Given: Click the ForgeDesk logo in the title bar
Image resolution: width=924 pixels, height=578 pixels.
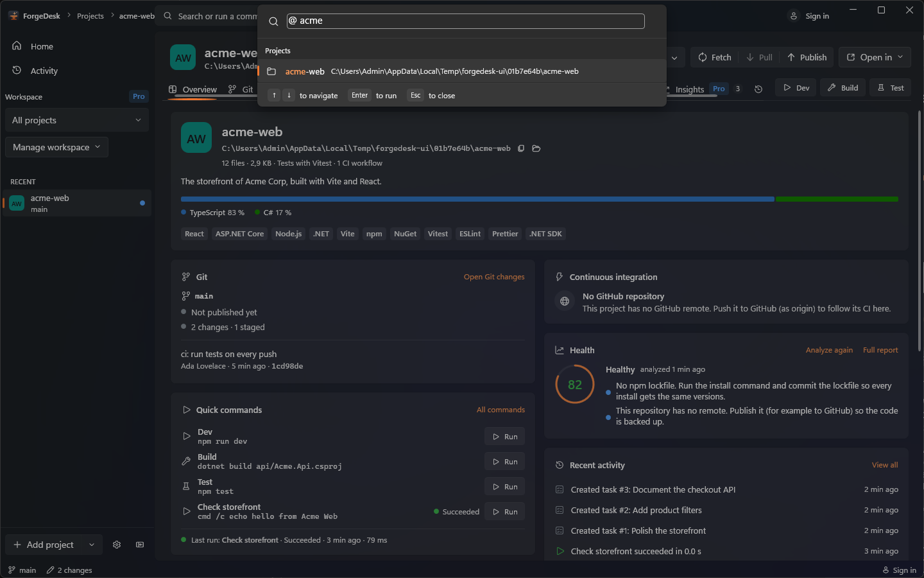Looking at the screenshot, I should [13, 15].
